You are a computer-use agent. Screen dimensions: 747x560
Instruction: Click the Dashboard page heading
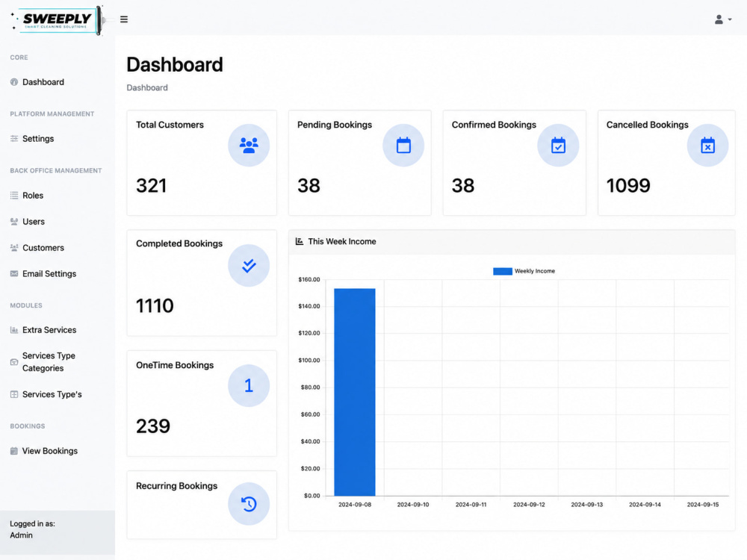[x=174, y=65]
